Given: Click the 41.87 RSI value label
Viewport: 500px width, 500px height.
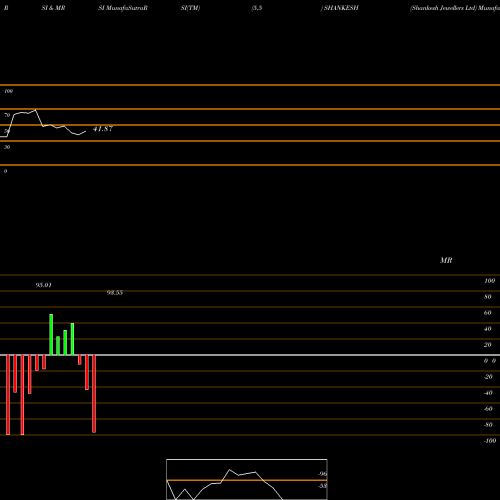Looking at the screenshot, I should [x=103, y=129].
